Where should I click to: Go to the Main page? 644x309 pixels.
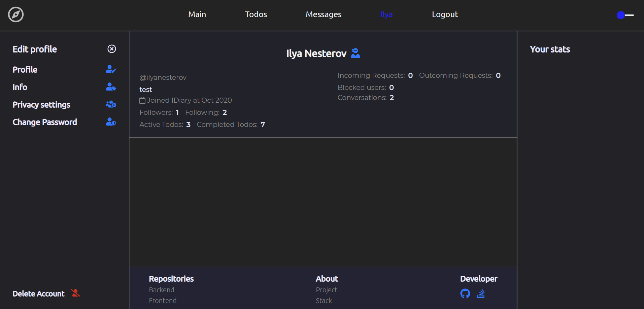coord(197,14)
